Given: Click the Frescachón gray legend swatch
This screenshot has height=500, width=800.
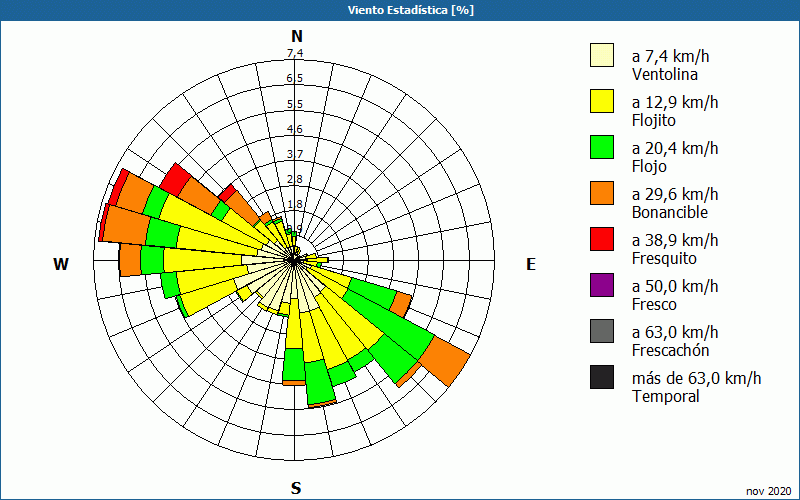Looking at the screenshot, I should pyautogui.click(x=602, y=331).
